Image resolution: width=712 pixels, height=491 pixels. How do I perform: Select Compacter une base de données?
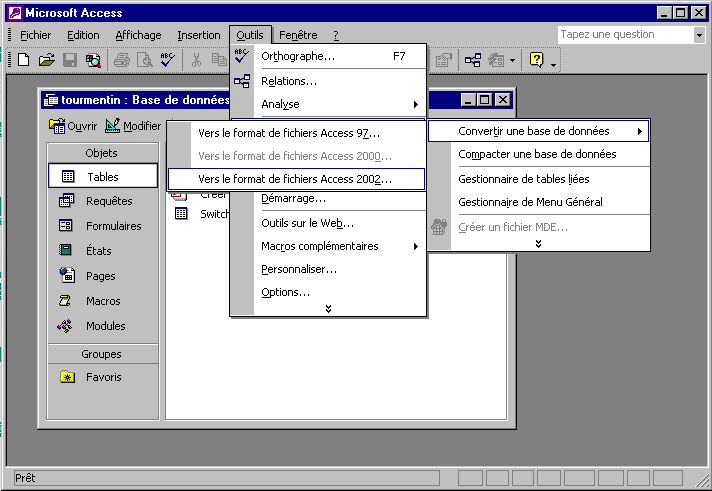coord(539,154)
